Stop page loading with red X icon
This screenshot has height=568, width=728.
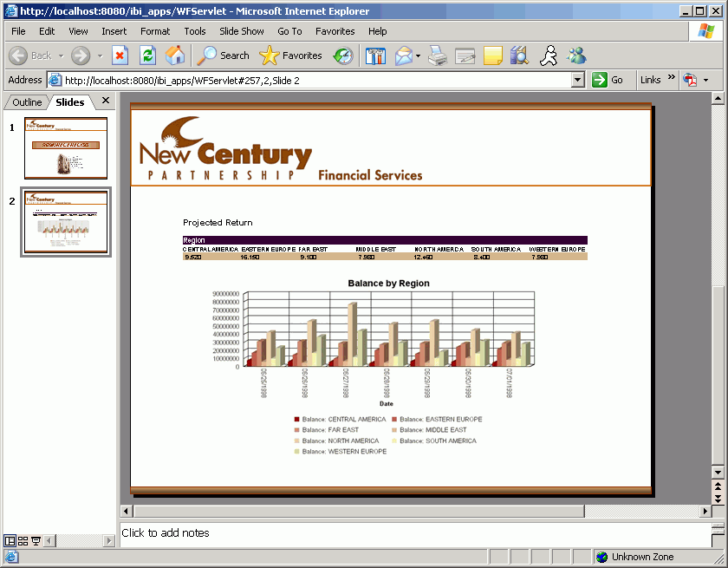tap(120, 55)
